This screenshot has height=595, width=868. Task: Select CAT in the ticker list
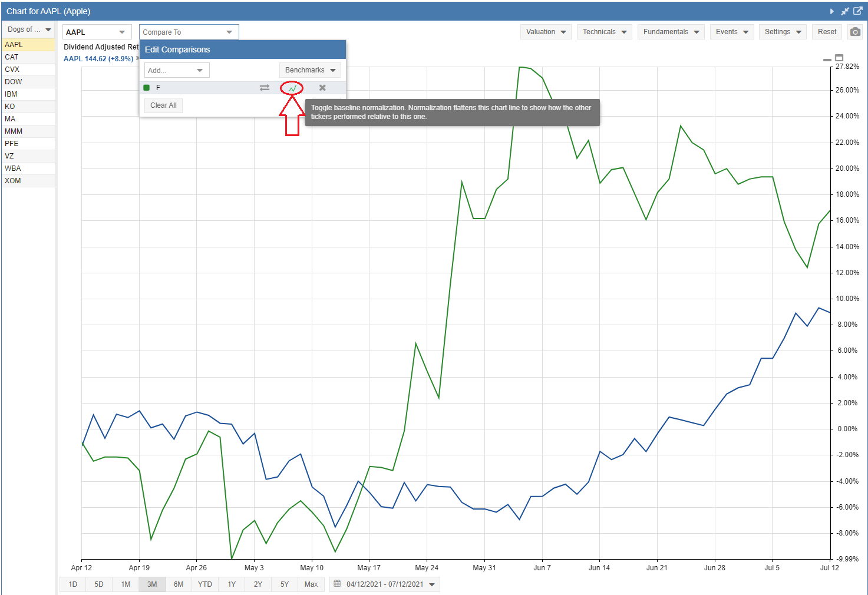click(28, 57)
